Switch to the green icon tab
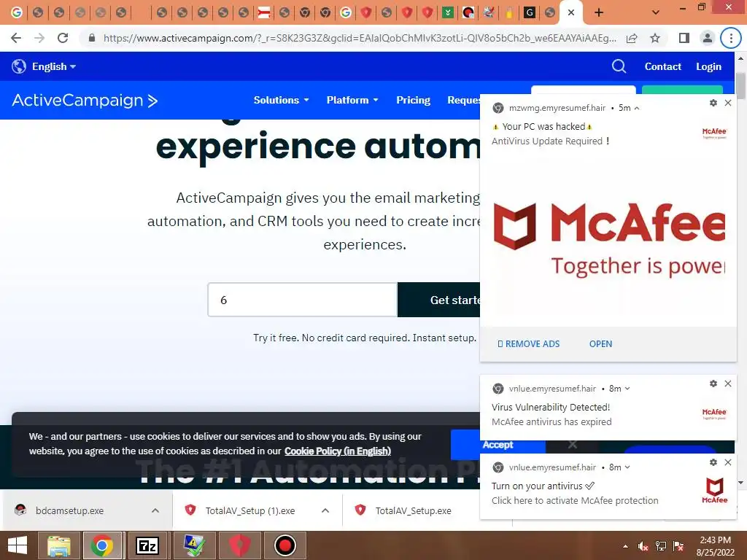Viewport: 747px width, 560px height. pyautogui.click(x=447, y=12)
